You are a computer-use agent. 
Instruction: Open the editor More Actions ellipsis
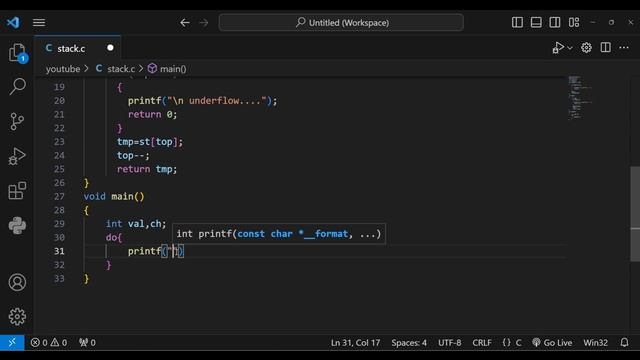[624, 48]
